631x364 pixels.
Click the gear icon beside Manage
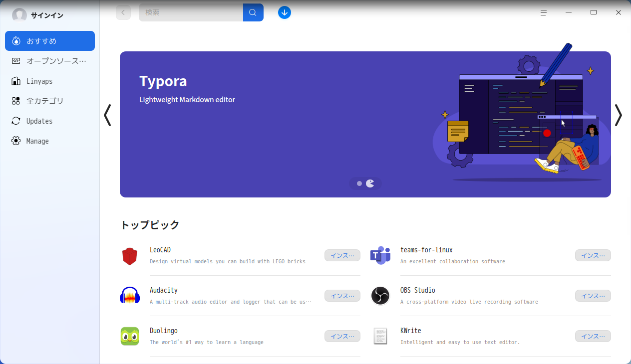pyautogui.click(x=16, y=141)
